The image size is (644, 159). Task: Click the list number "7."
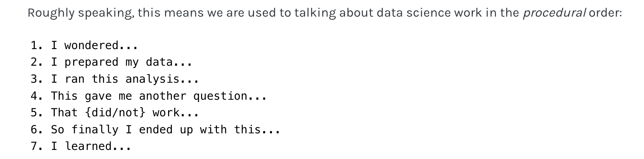(x=37, y=146)
